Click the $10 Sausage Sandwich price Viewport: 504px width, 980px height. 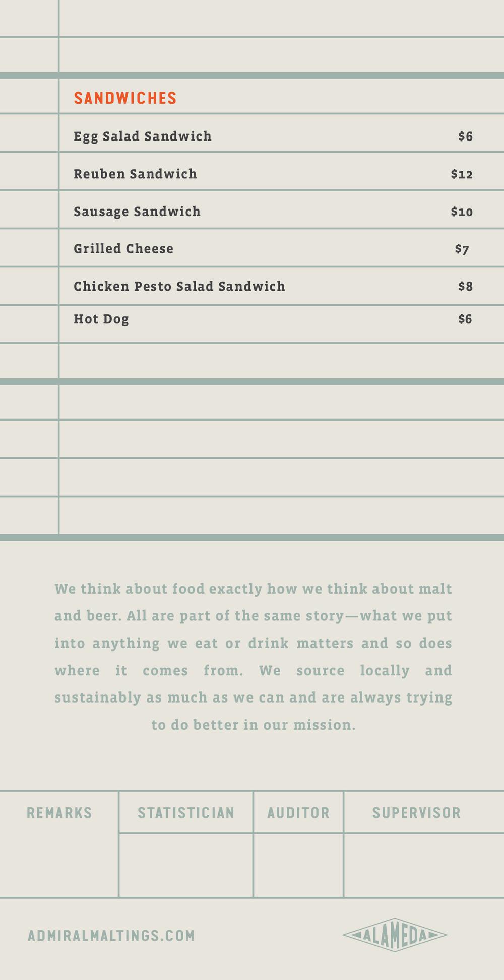tap(462, 212)
